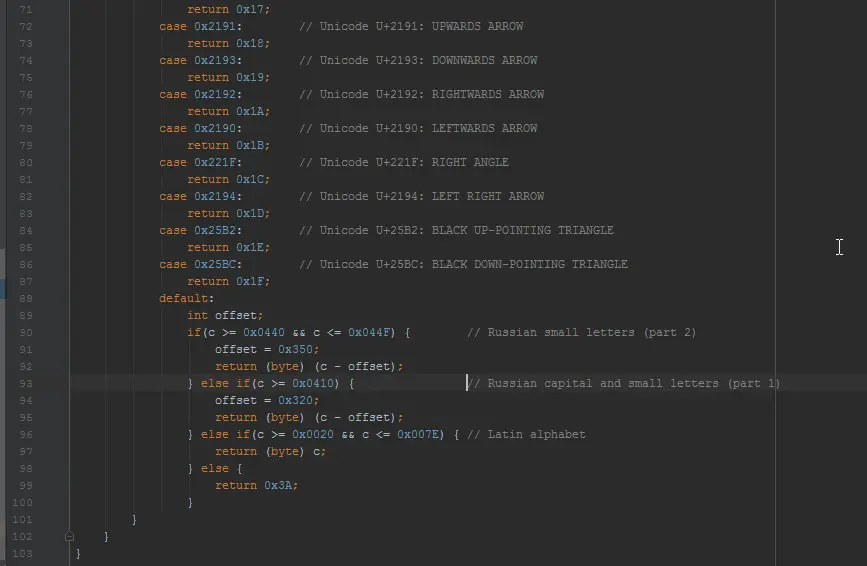The width and height of the screenshot is (867, 566).
Task: Click 'return 0x1A;' statement
Action: 228,112
